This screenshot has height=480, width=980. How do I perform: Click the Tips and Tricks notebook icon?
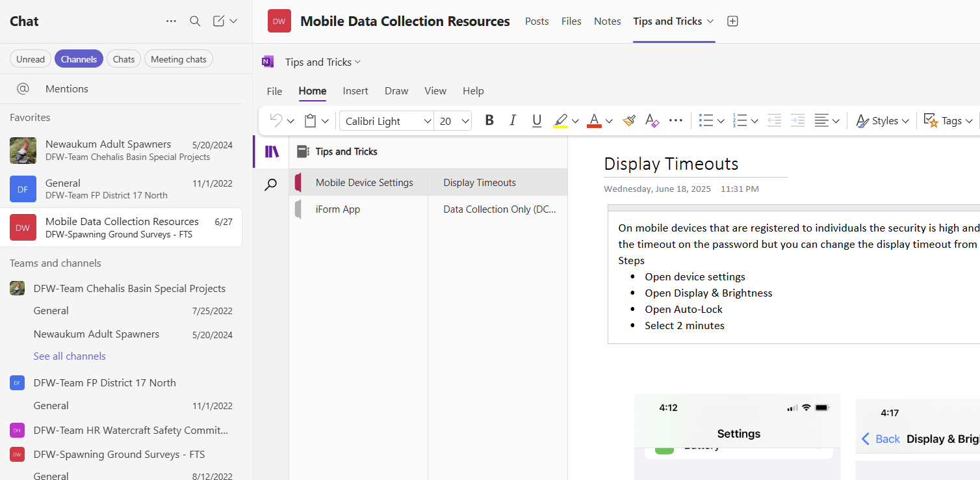coord(302,152)
